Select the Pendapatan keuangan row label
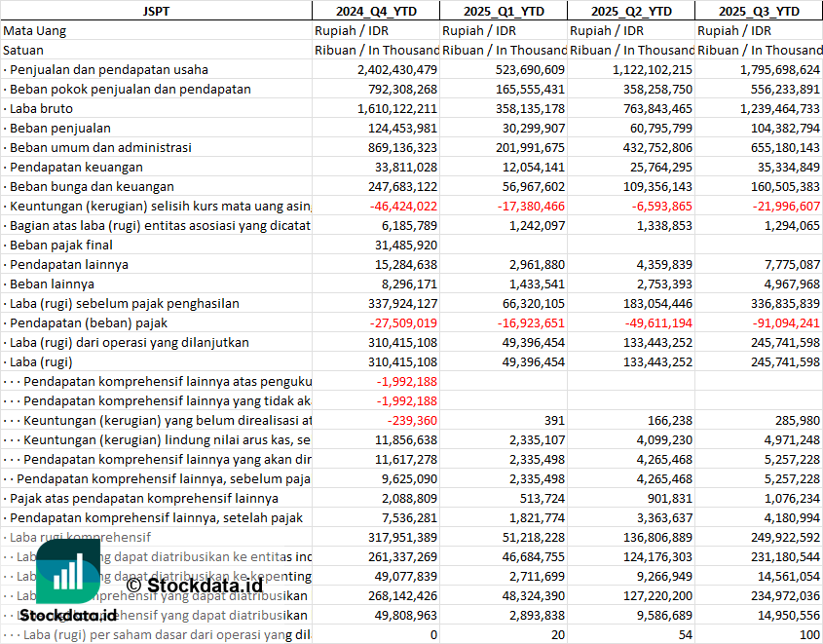 pos(76,167)
